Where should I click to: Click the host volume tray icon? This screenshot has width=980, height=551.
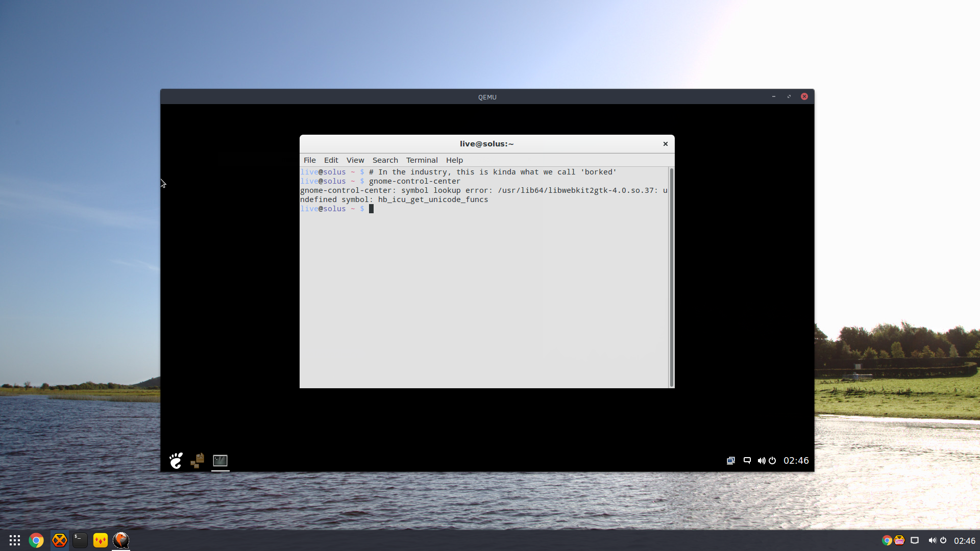(932, 540)
